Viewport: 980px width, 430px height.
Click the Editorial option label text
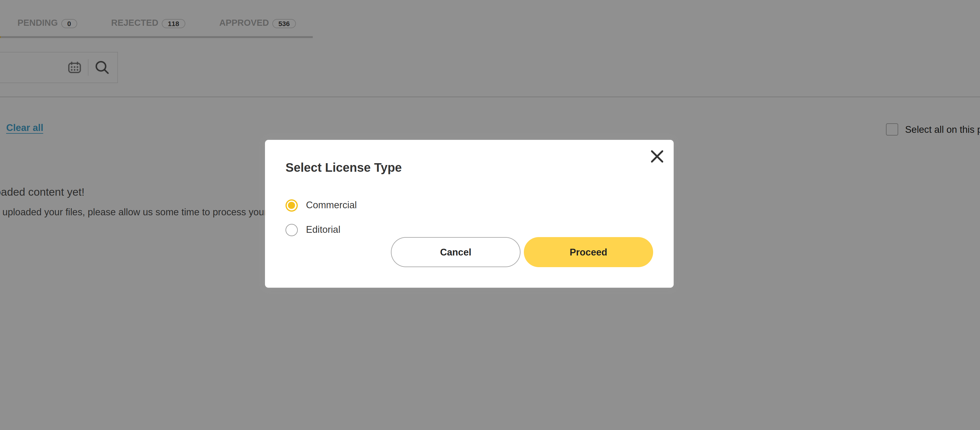[323, 230]
